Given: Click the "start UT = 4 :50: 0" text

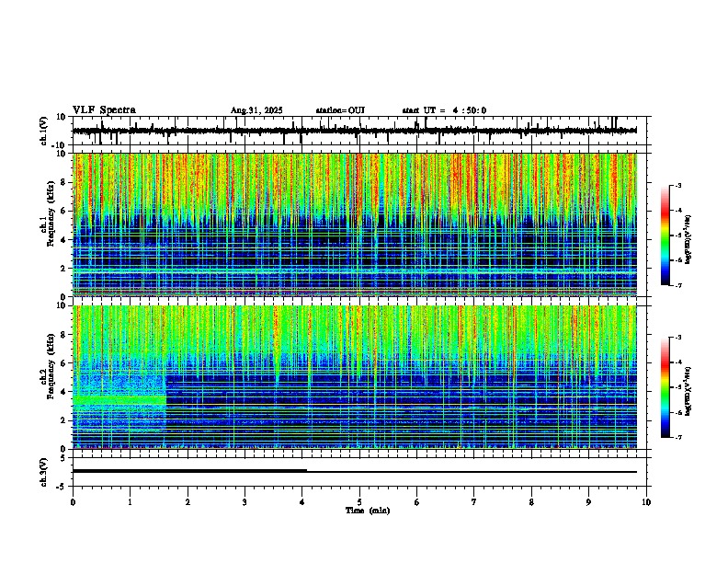Looking at the screenshot, I should (x=444, y=110).
